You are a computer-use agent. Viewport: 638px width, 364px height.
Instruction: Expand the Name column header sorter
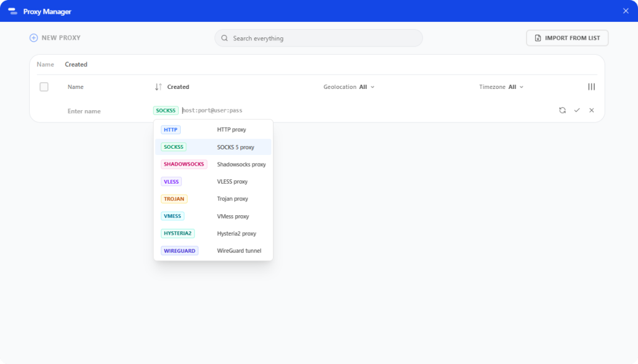coord(75,86)
